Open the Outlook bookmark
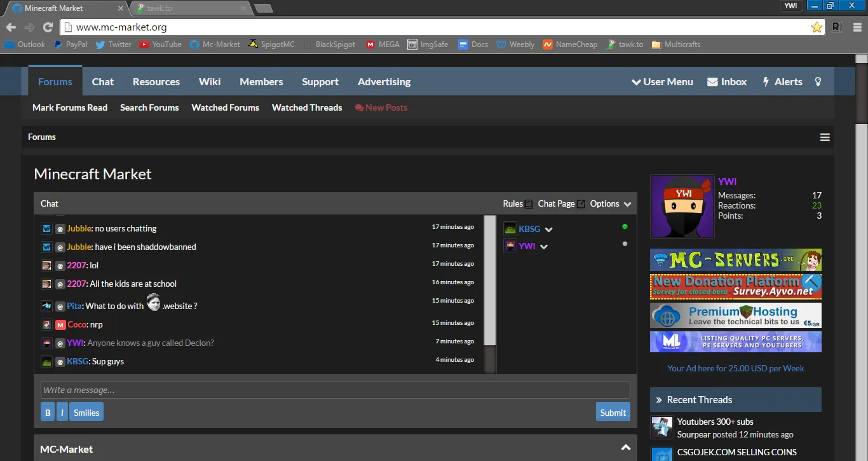This screenshot has height=461, width=868. [25, 45]
